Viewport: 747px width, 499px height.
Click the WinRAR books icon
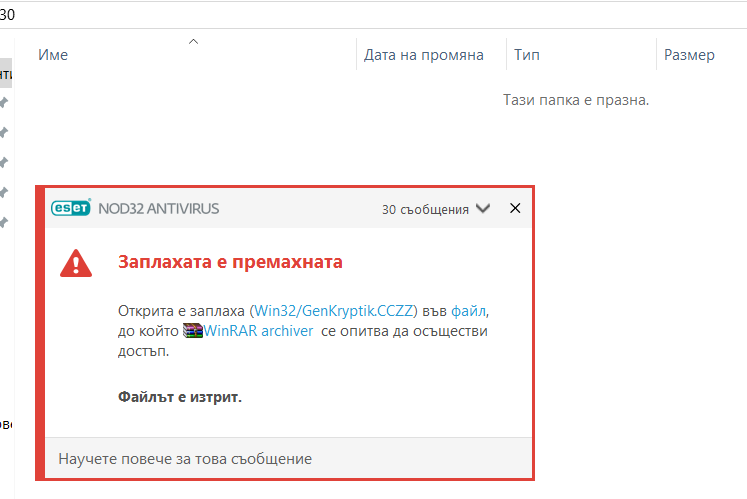[193, 331]
